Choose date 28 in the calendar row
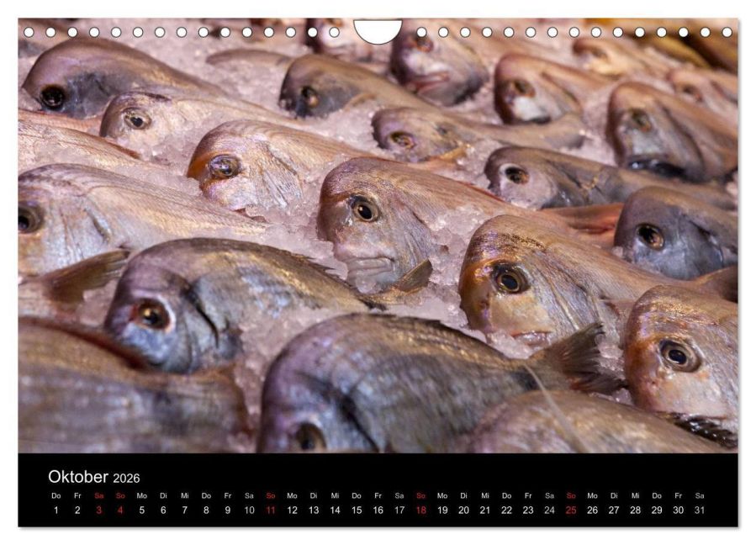The image size is (756, 545). pos(636,510)
